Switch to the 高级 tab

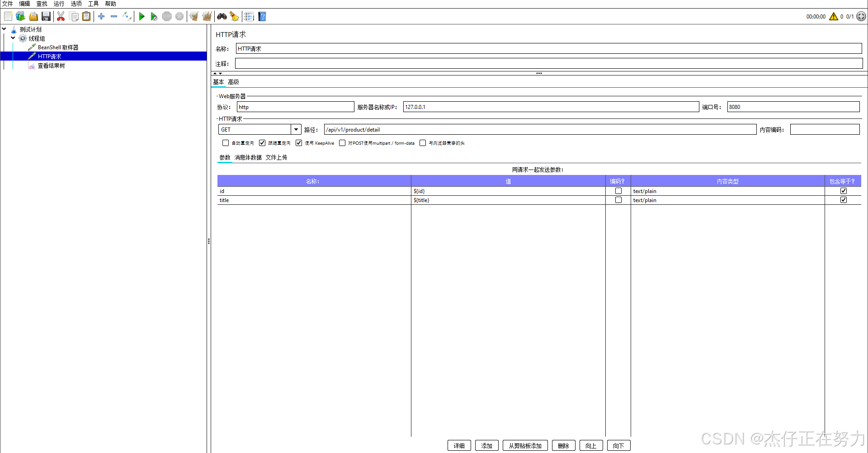233,82
